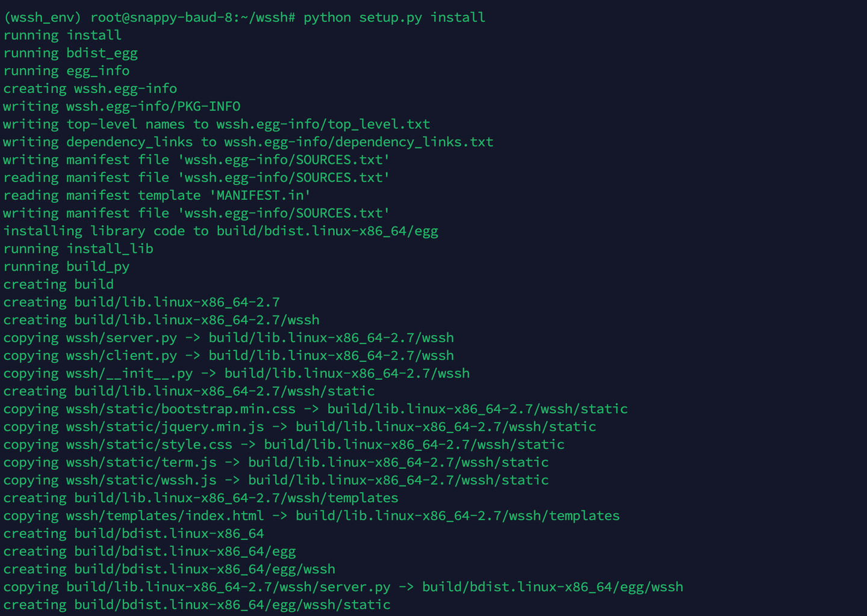Click the 'python setup.py install' command text

pyautogui.click(x=394, y=17)
